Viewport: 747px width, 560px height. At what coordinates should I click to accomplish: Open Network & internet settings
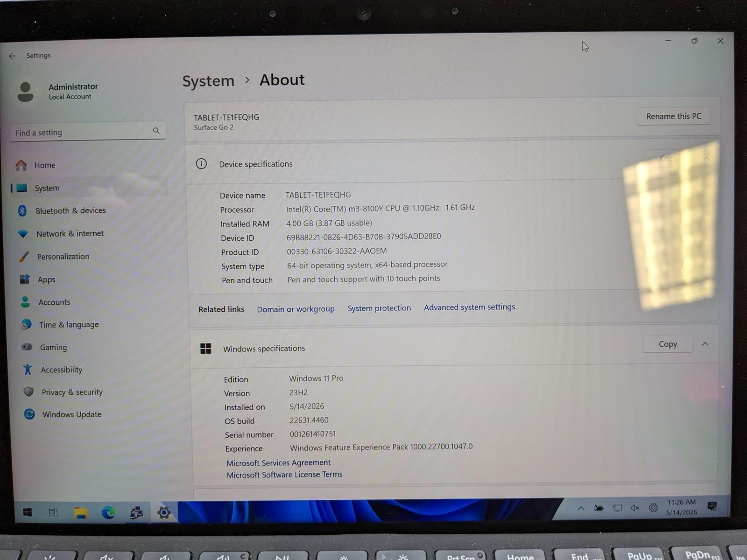70,233
